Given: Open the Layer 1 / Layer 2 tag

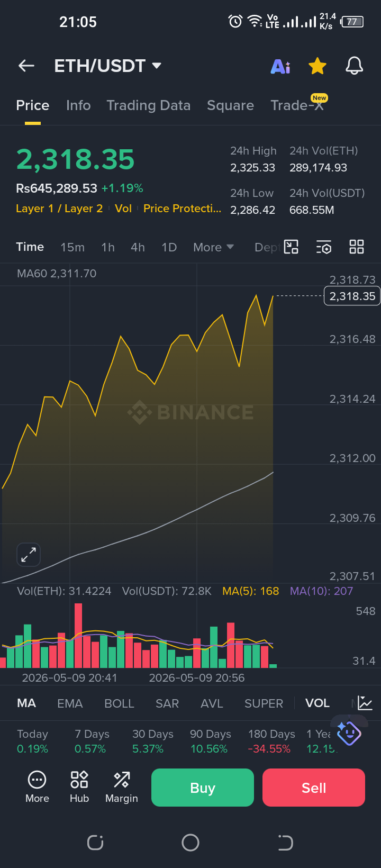Looking at the screenshot, I should 59,209.
